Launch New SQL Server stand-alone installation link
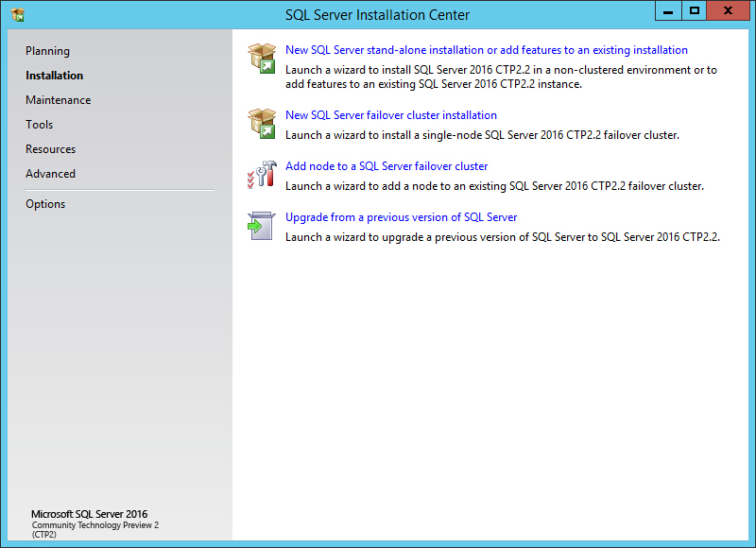The width and height of the screenshot is (756, 548). pos(487,50)
